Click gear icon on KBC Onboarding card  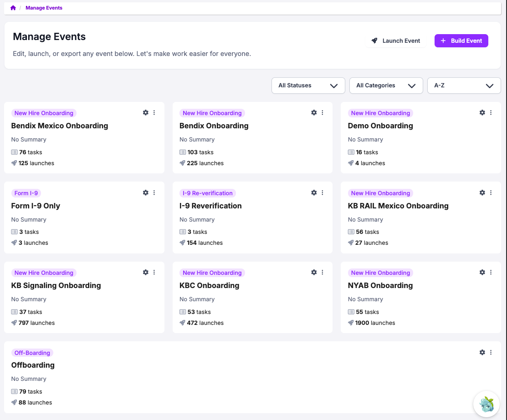(314, 272)
